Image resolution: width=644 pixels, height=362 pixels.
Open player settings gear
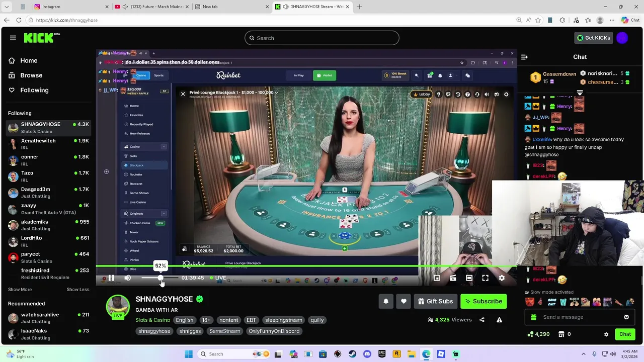tap(502, 278)
